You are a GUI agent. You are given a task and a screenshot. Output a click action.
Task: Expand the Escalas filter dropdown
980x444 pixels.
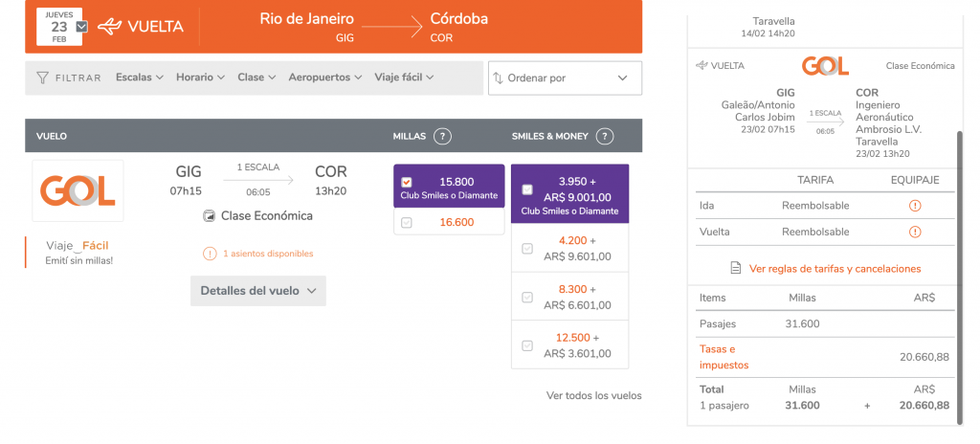coord(140,78)
